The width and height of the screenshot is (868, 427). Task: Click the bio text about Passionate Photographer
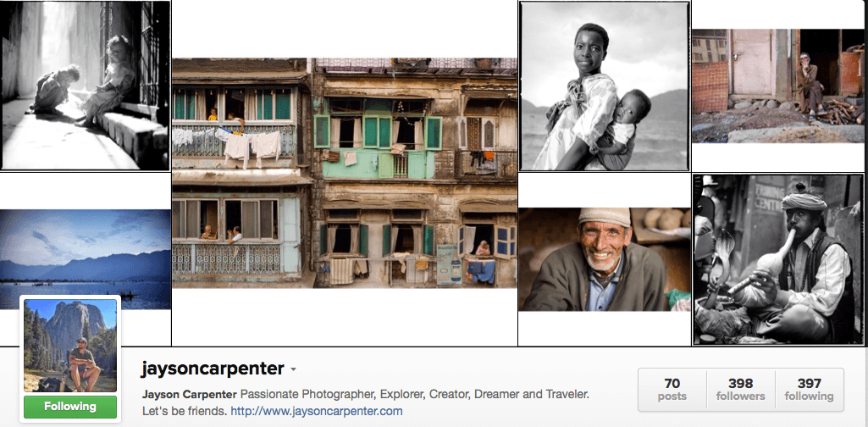tap(415, 395)
